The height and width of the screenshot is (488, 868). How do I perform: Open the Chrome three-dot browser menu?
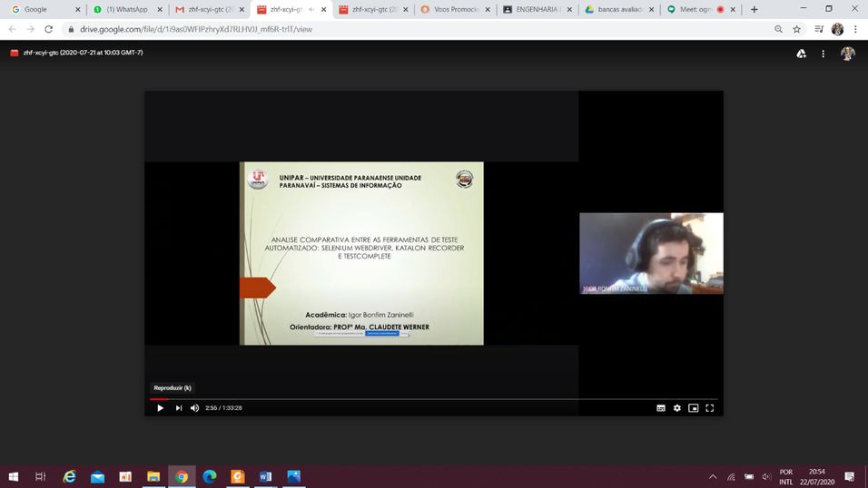[855, 29]
